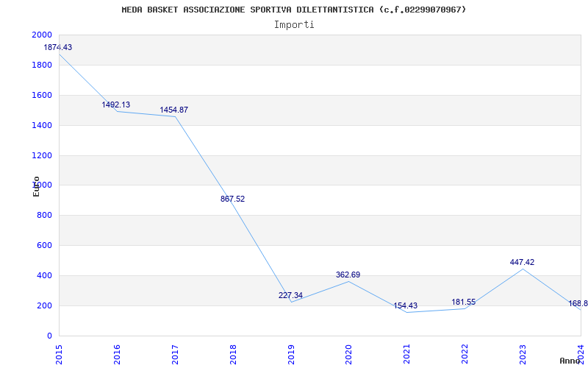Screen dimensions: 588x368
Task: Click the 1800 y-axis tick label
Action: (42, 66)
